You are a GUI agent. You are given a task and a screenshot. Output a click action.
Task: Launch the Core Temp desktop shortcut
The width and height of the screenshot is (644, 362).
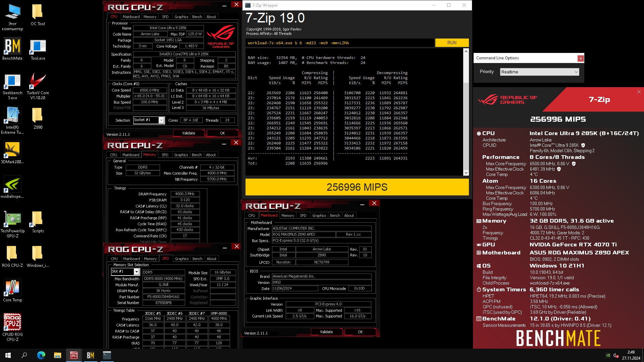(12, 291)
